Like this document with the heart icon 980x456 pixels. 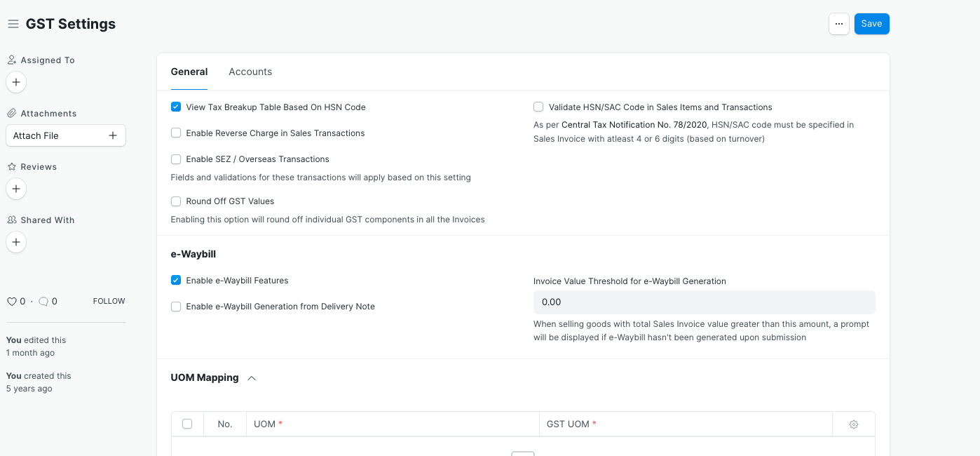point(11,302)
